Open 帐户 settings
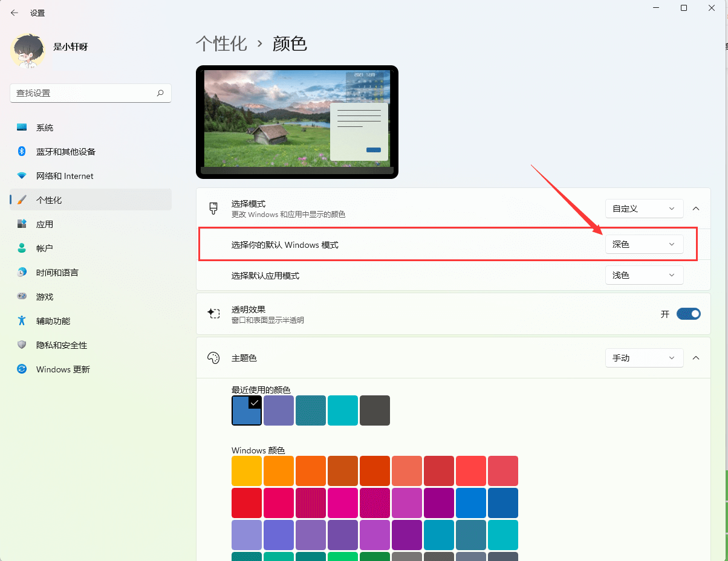Viewport: 728px width, 561px height. [44, 248]
